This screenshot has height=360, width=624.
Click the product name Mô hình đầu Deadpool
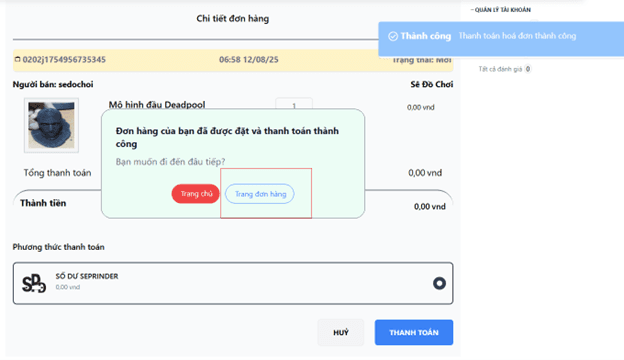(x=157, y=105)
